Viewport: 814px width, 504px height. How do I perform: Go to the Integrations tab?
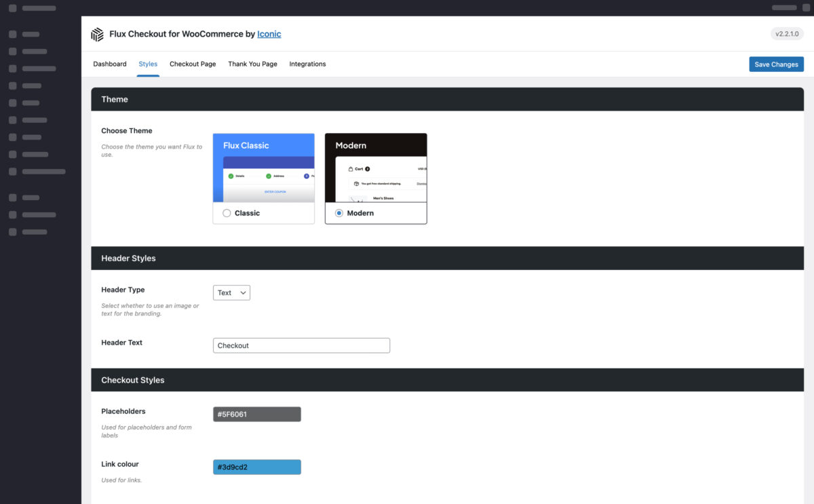(307, 64)
